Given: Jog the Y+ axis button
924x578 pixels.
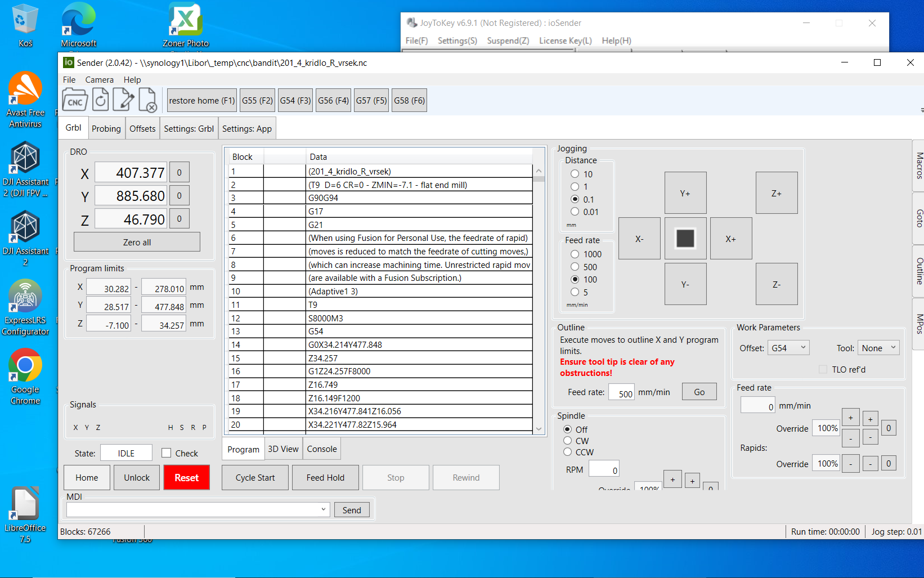Looking at the screenshot, I should pyautogui.click(x=685, y=193).
